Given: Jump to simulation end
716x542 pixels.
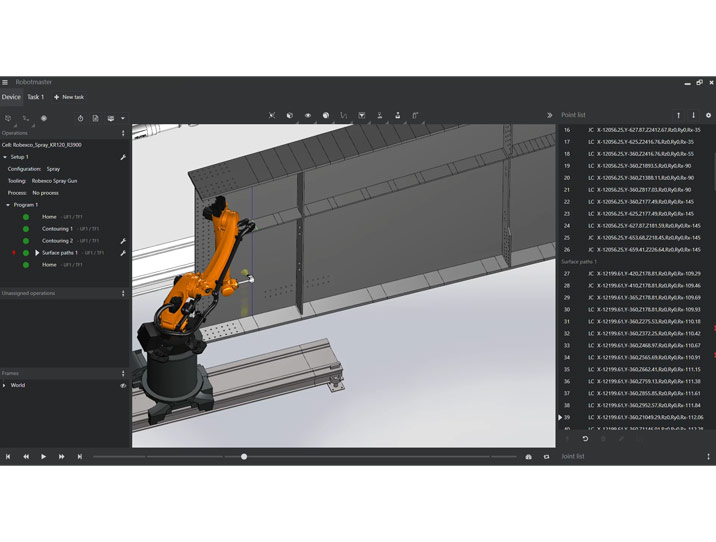Looking at the screenshot, I should pyautogui.click(x=79, y=457).
